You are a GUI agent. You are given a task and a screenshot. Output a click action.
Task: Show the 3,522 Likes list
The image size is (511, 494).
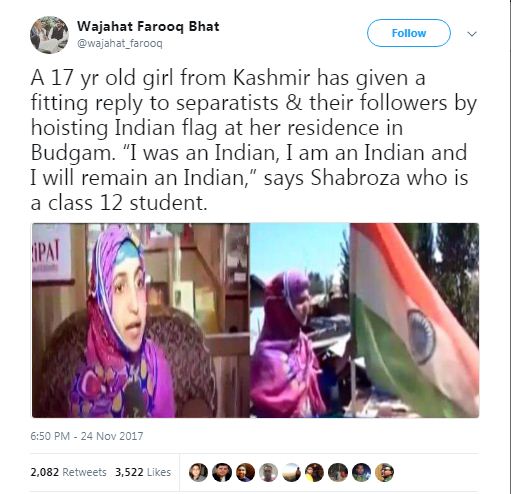(143, 472)
